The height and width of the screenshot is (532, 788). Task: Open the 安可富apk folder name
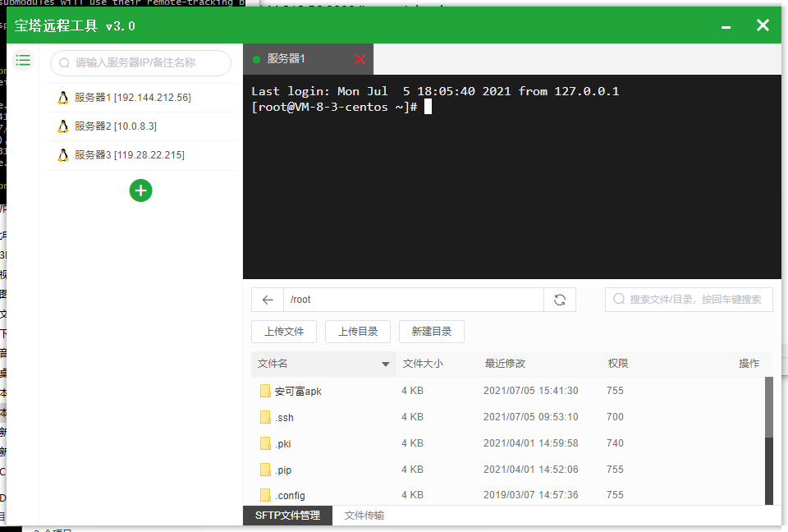[x=298, y=392]
